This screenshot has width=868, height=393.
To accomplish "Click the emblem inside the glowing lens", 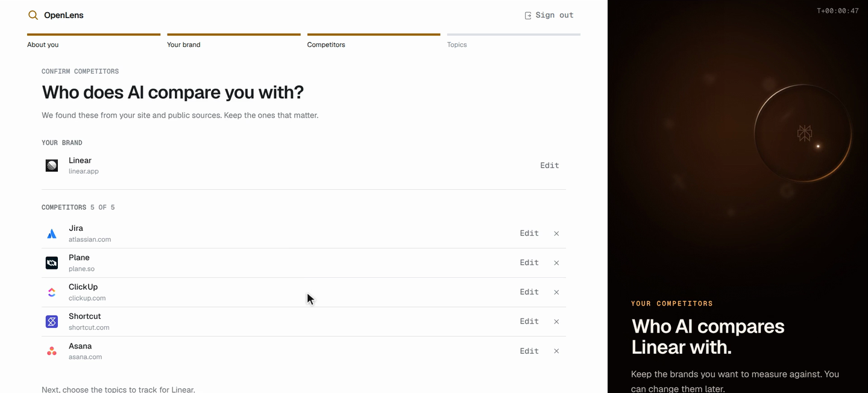I will click(805, 133).
